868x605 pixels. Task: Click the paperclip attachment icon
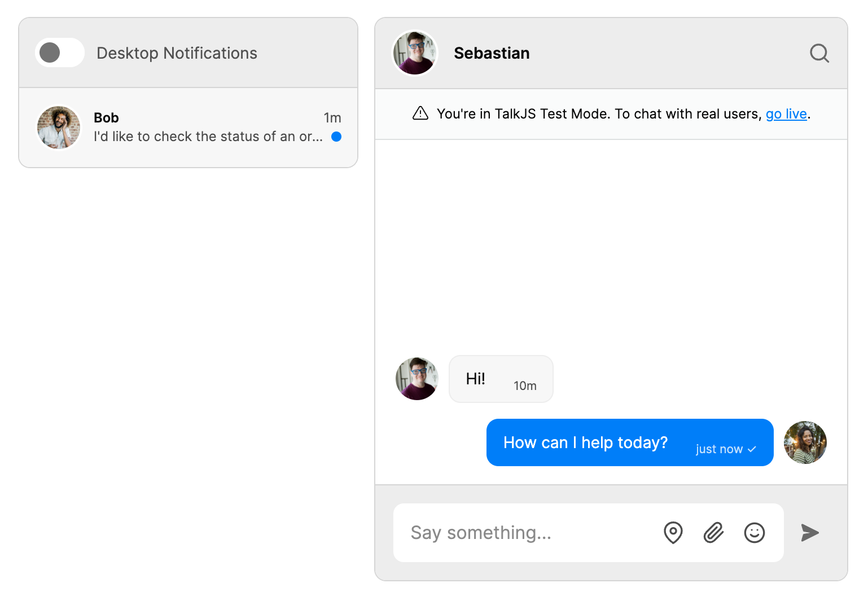click(x=713, y=533)
